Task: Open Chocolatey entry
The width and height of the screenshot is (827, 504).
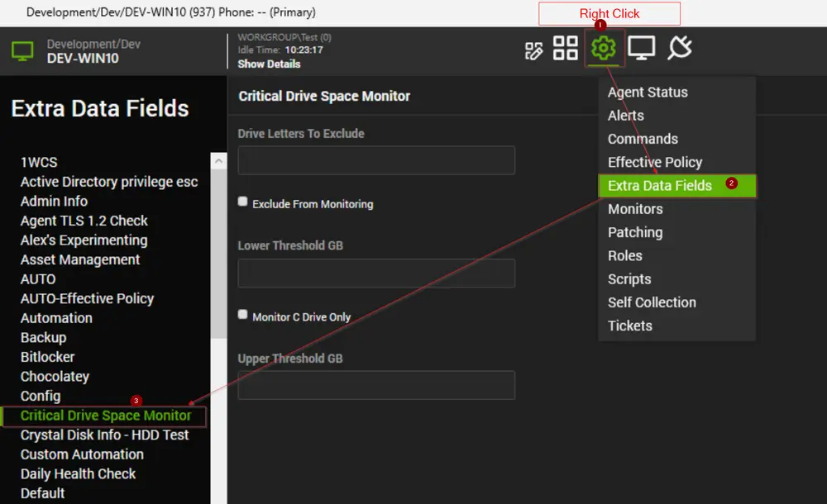Action: pyautogui.click(x=55, y=377)
